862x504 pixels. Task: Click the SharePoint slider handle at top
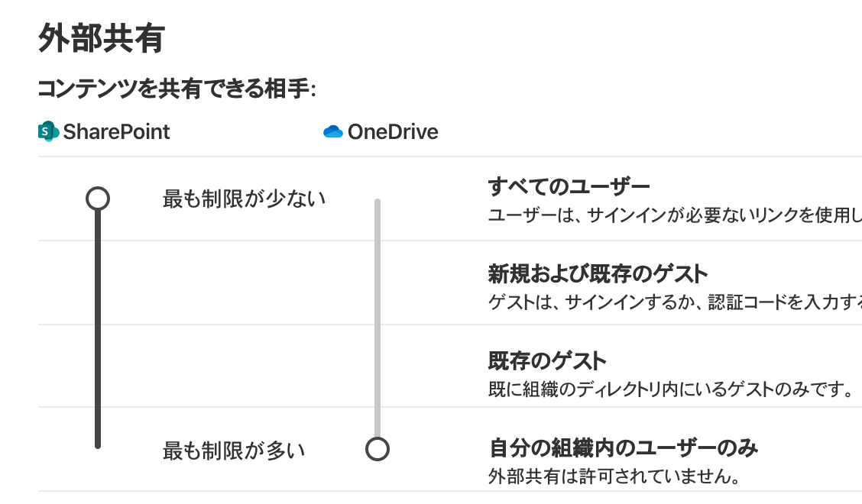[x=98, y=199]
